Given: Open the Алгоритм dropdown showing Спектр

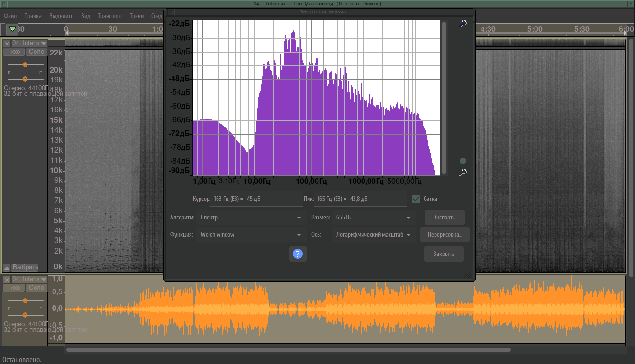Looking at the screenshot, I should point(251,218).
